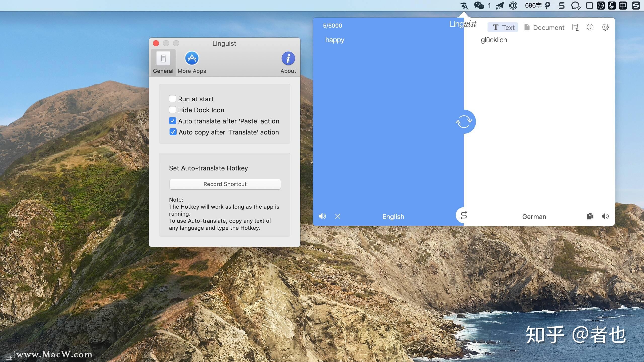Disable Auto translate after 'Paste' action
The width and height of the screenshot is (644, 362).
tap(173, 121)
